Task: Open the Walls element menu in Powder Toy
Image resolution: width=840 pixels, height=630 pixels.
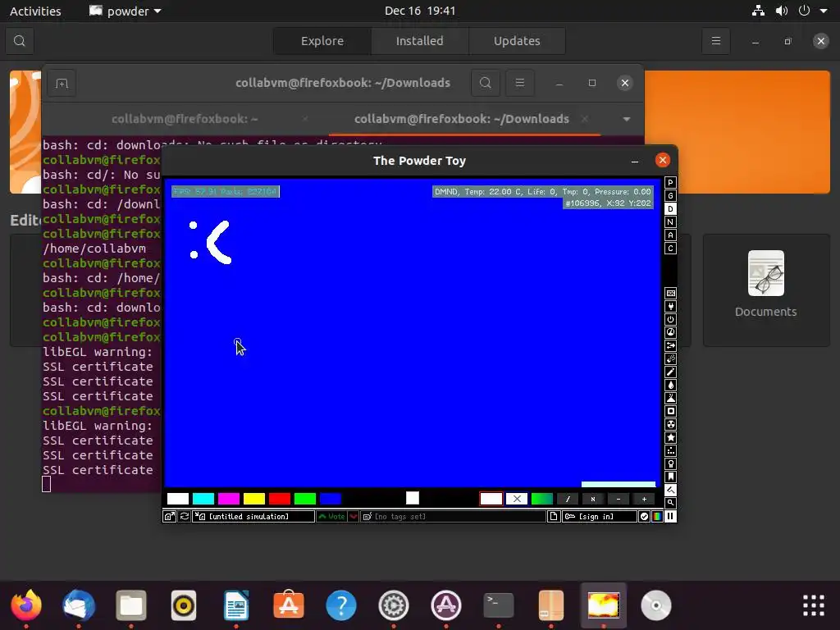Action: click(x=670, y=293)
